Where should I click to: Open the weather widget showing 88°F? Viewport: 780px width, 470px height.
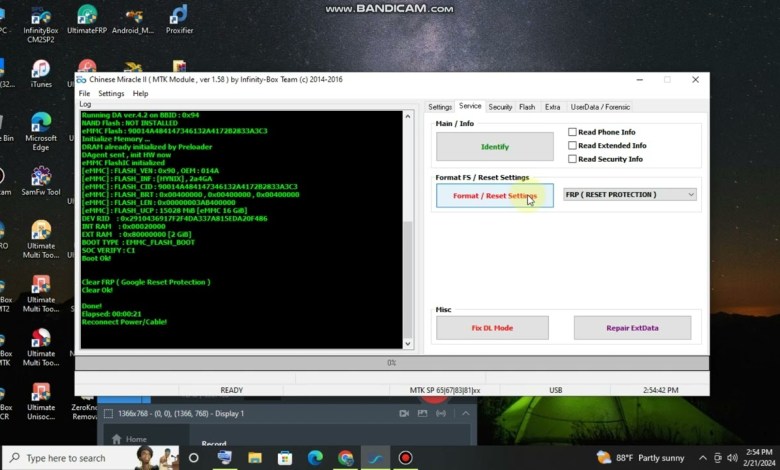[641, 458]
